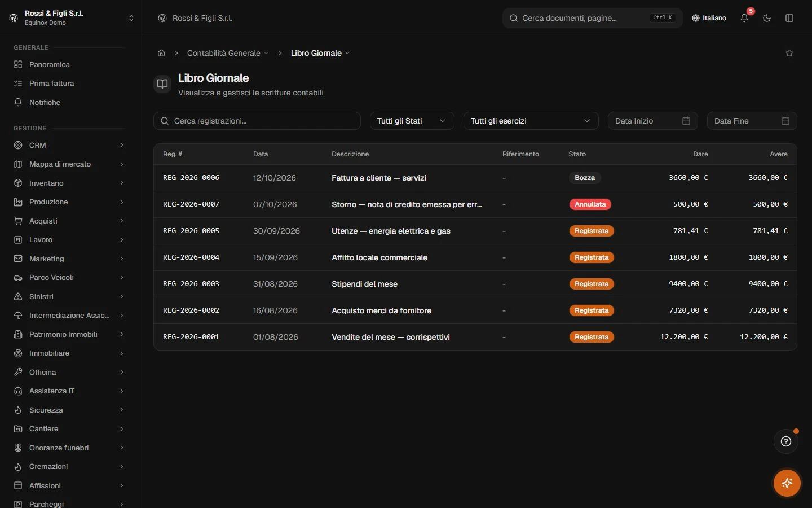Toggle dark mode moon icon
Viewport: 812px width, 508px height.
pos(767,18)
